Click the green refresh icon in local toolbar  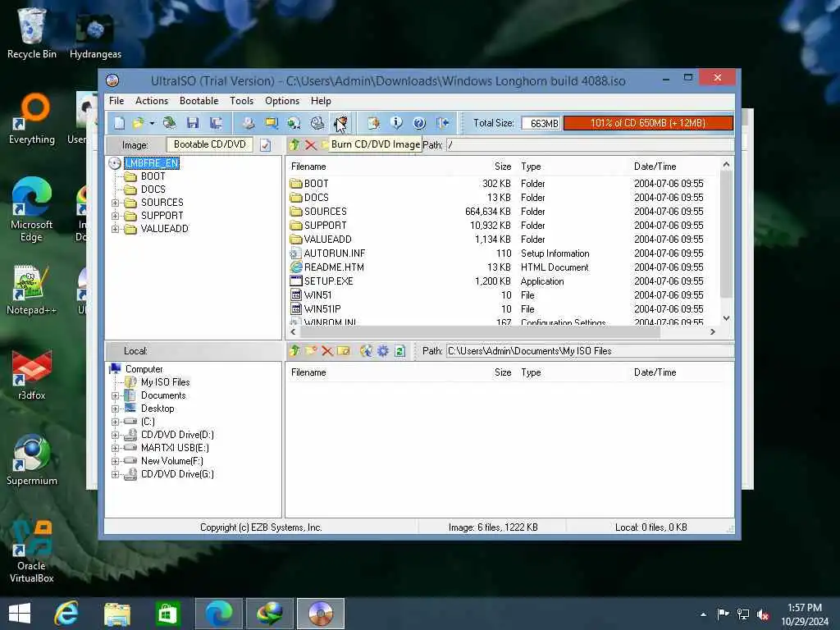[x=399, y=351]
